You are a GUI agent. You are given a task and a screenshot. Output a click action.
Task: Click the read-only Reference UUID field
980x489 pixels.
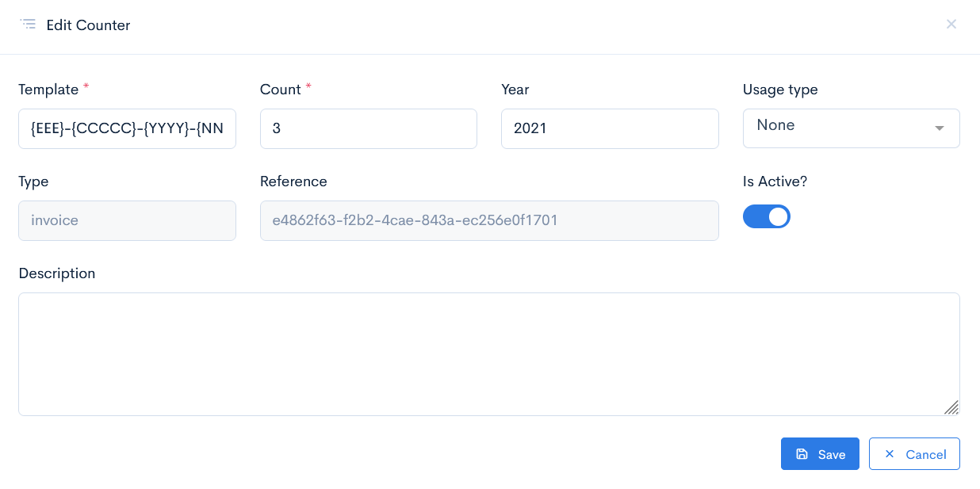pyautogui.click(x=488, y=220)
